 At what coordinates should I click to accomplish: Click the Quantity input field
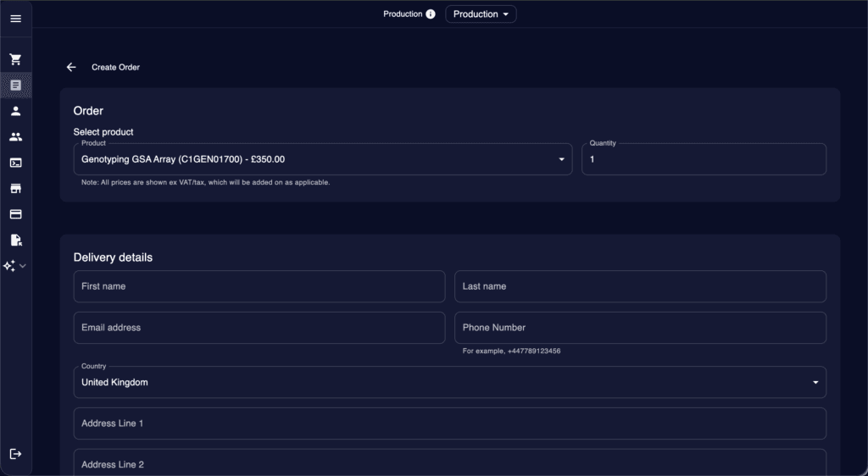[x=704, y=159]
